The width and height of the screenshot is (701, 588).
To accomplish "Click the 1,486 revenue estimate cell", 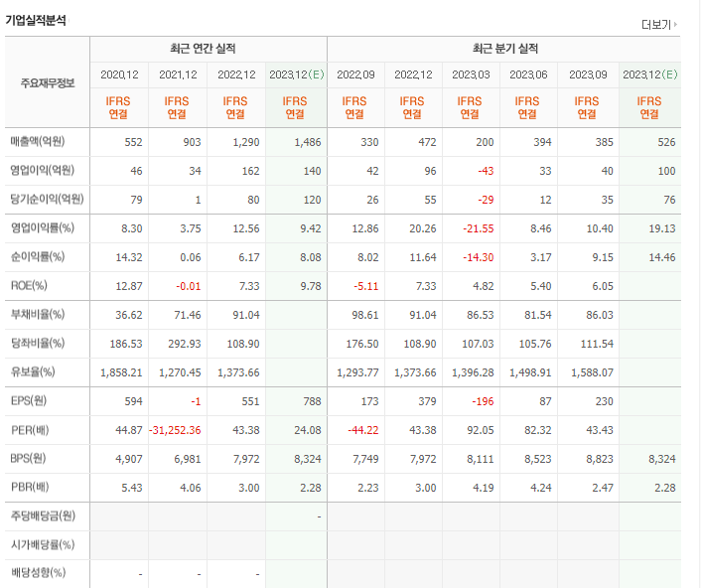I will [308, 142].
